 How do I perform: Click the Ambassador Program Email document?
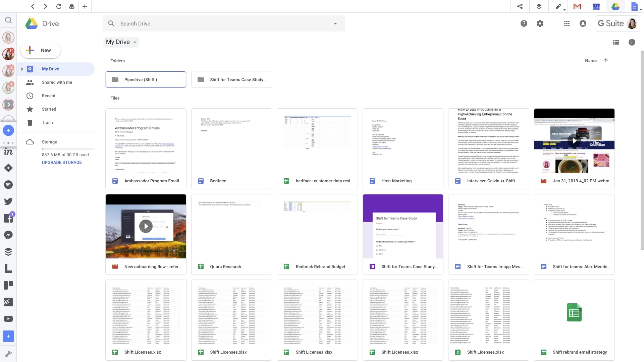click(x=146, y=148)
